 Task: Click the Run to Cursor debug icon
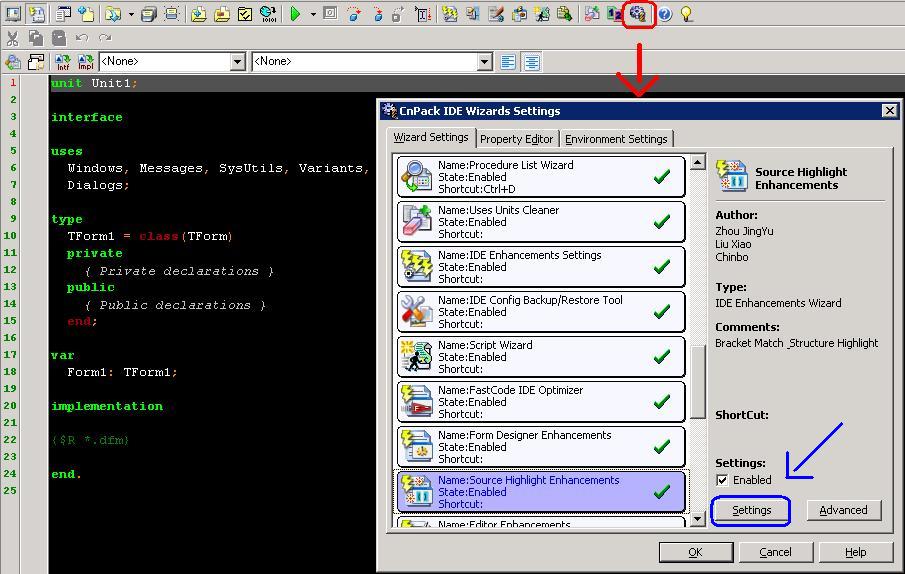(x=423, y=14)
